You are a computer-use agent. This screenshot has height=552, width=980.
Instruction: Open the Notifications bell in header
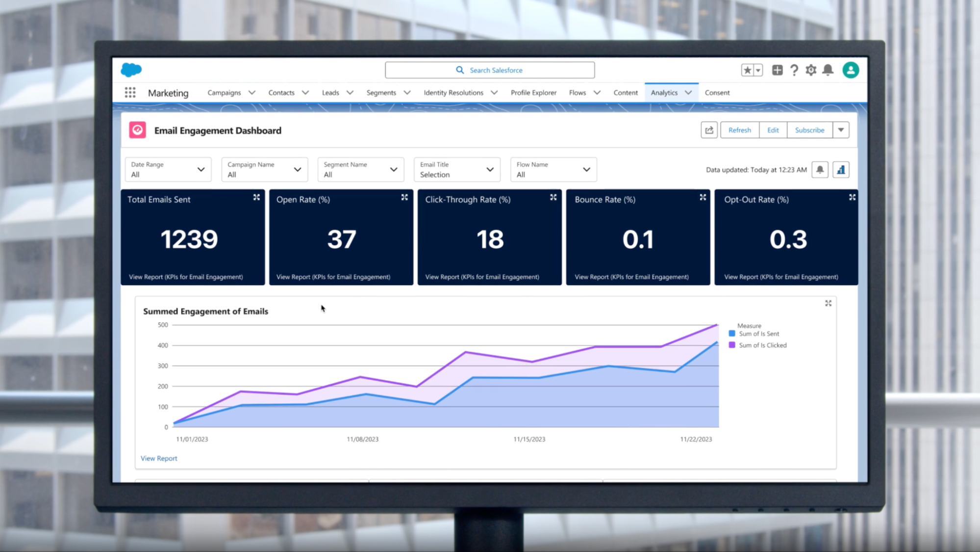[828, 70]
